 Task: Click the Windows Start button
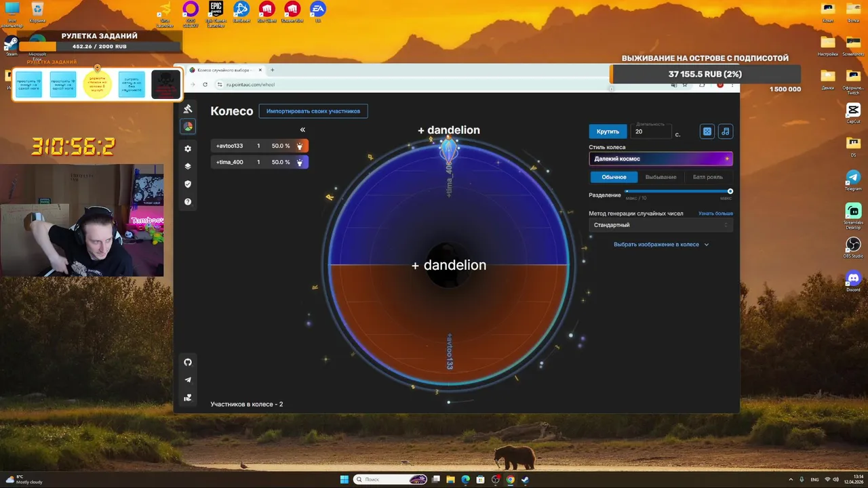coord(344,479)
